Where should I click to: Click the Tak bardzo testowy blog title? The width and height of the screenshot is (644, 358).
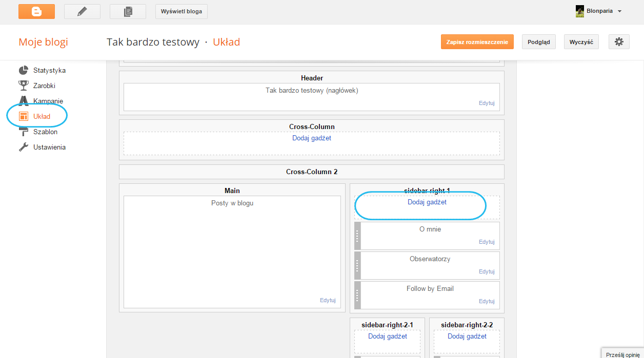point(153,42)
